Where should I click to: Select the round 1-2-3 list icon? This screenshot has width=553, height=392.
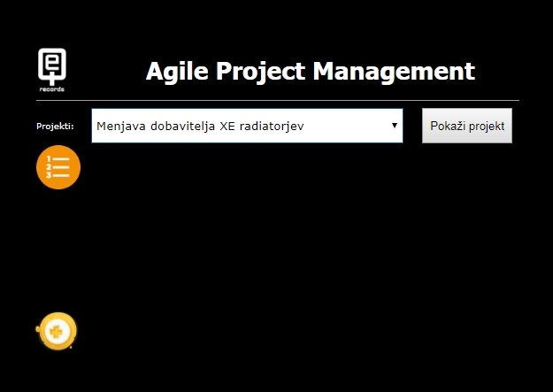pos(58,167)
